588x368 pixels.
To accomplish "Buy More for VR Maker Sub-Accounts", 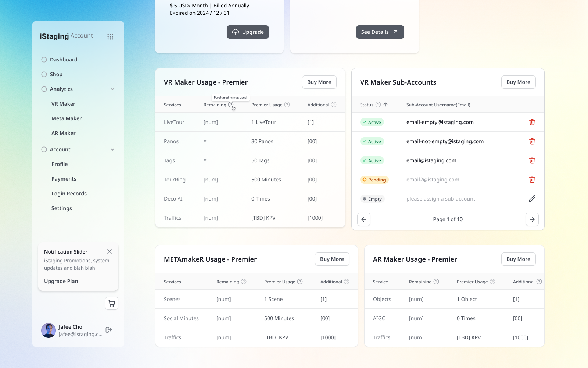I will [518, 82].
